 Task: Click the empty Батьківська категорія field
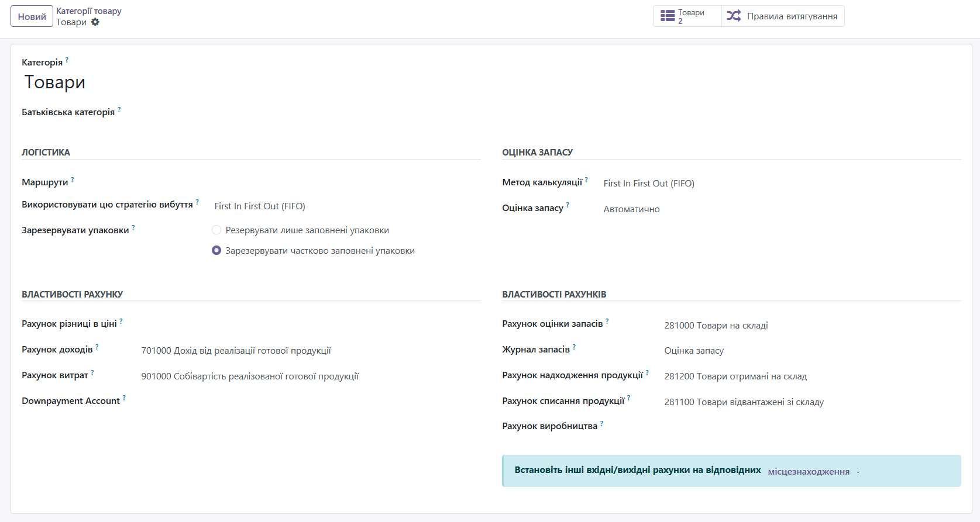293,112
